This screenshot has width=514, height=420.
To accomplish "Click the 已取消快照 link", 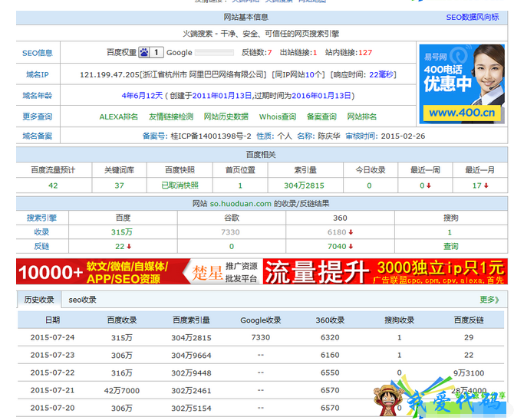I will pyautogui.click(x=180, y=185).
